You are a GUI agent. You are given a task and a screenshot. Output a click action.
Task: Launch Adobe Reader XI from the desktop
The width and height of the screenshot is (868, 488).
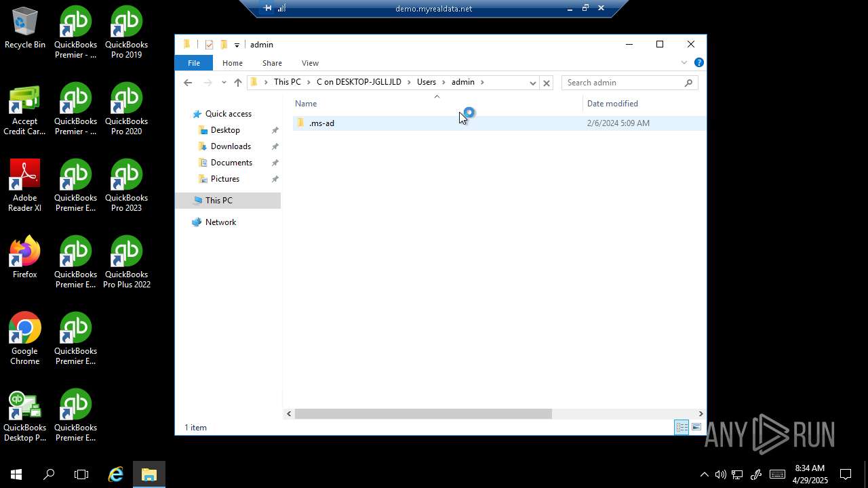(x=25, y=186)
